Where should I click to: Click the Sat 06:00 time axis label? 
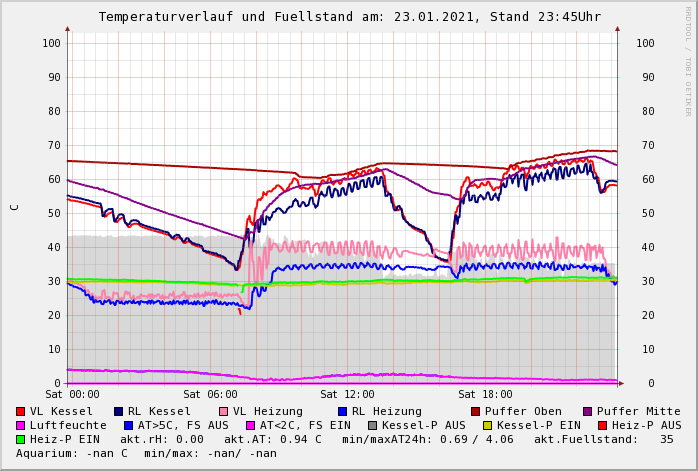(x=210, y=395)
